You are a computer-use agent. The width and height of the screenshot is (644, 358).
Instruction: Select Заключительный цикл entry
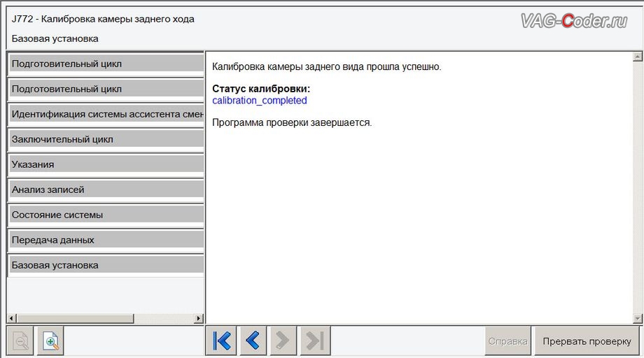pos(106,139)
